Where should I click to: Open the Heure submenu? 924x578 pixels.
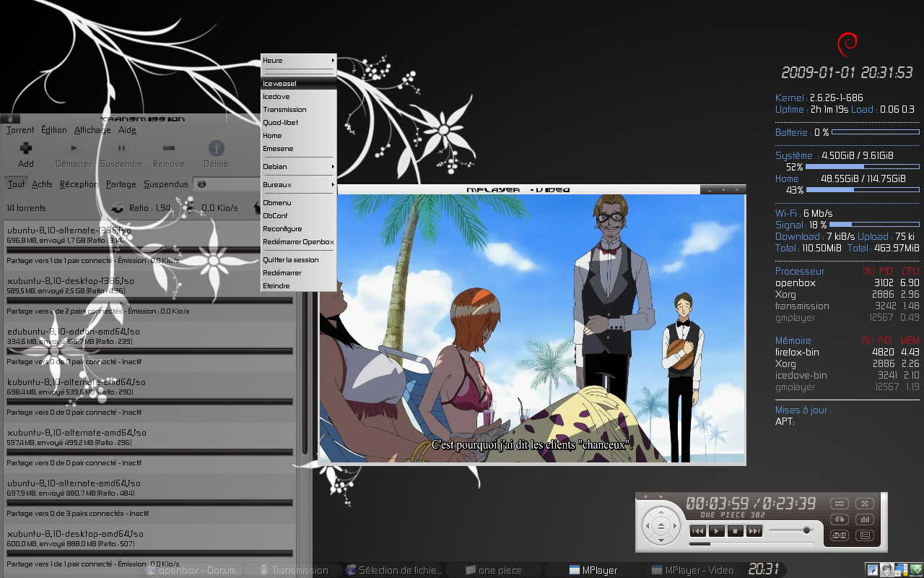[299, 61]
